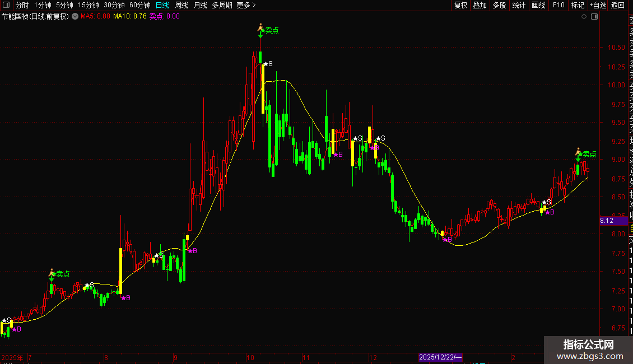
Task: Click the 叠加 overlay button
Action: click(x=480, y=5)
